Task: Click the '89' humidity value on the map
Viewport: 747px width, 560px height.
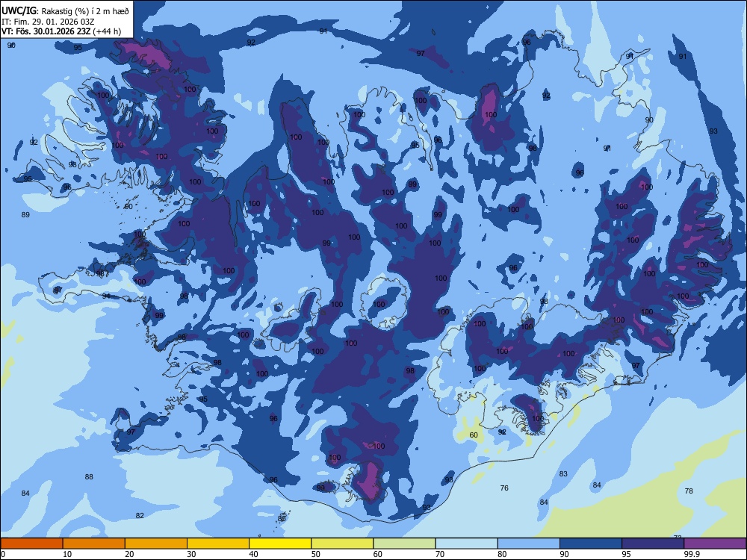Action: point(25,214)
